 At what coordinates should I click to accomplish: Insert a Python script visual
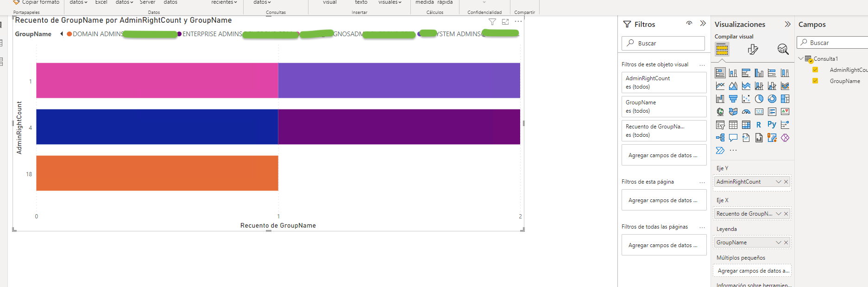point(772,124)
